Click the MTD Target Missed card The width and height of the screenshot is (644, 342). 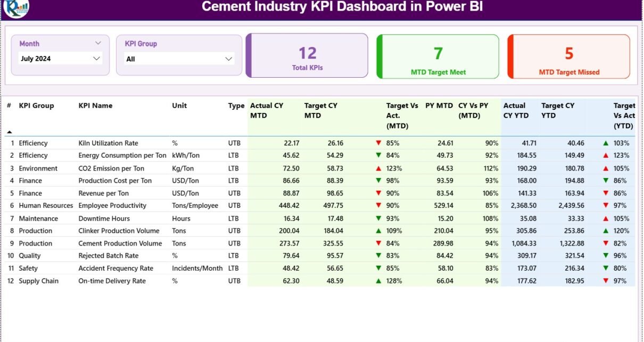tap(568, 56)
